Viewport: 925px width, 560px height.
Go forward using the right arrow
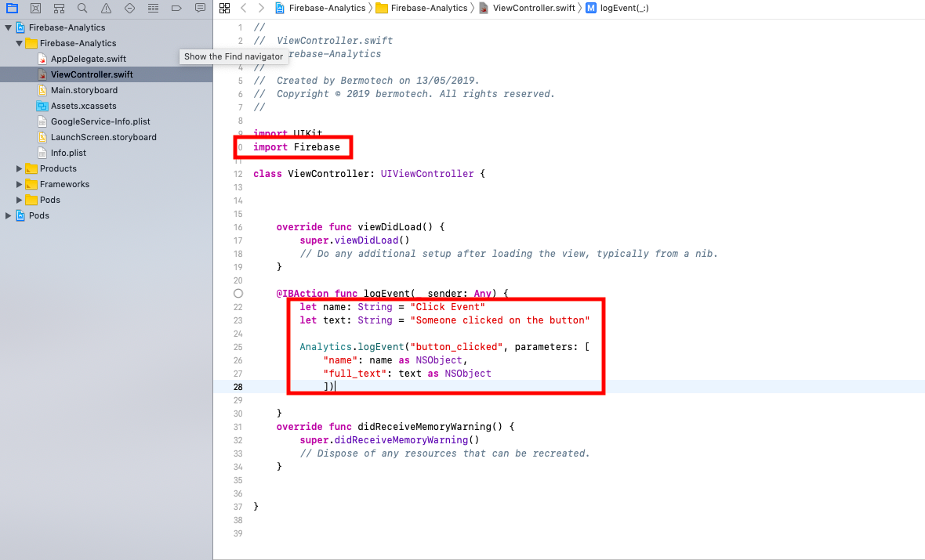[x=261, y=9]
